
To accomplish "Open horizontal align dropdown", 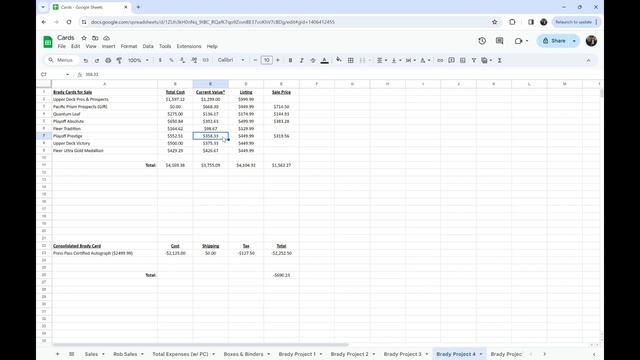I will pyautogui.click(x=382, y=60).
